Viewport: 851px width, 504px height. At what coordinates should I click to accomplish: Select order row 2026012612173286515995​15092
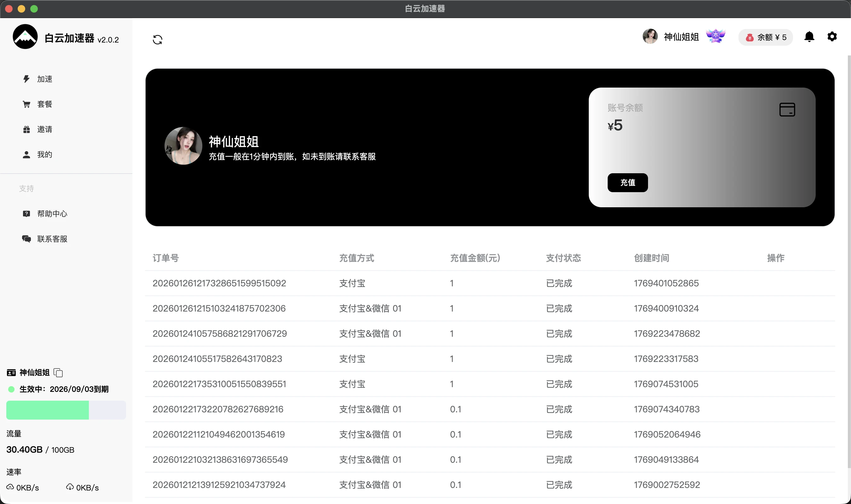tap(219, 283)
